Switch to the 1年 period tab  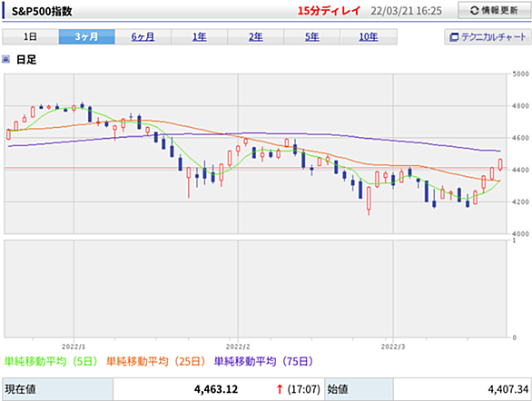pos(200,36)
